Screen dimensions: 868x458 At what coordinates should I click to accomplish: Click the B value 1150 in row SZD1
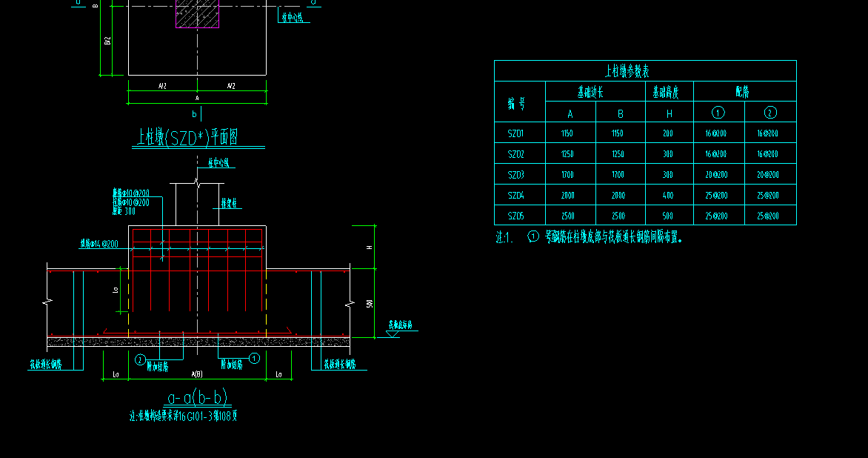pos(617,133)
